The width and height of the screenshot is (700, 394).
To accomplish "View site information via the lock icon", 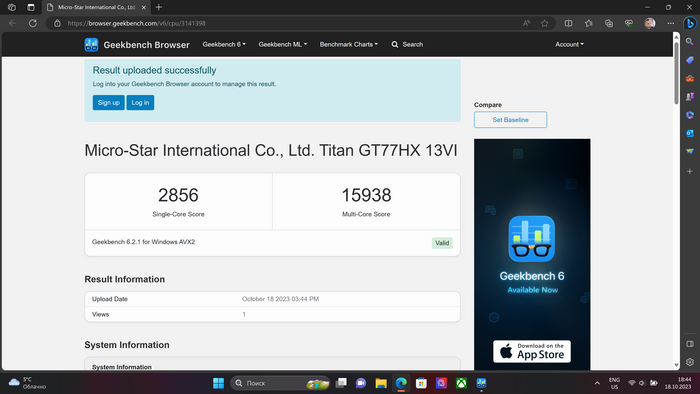I will 57,23.
